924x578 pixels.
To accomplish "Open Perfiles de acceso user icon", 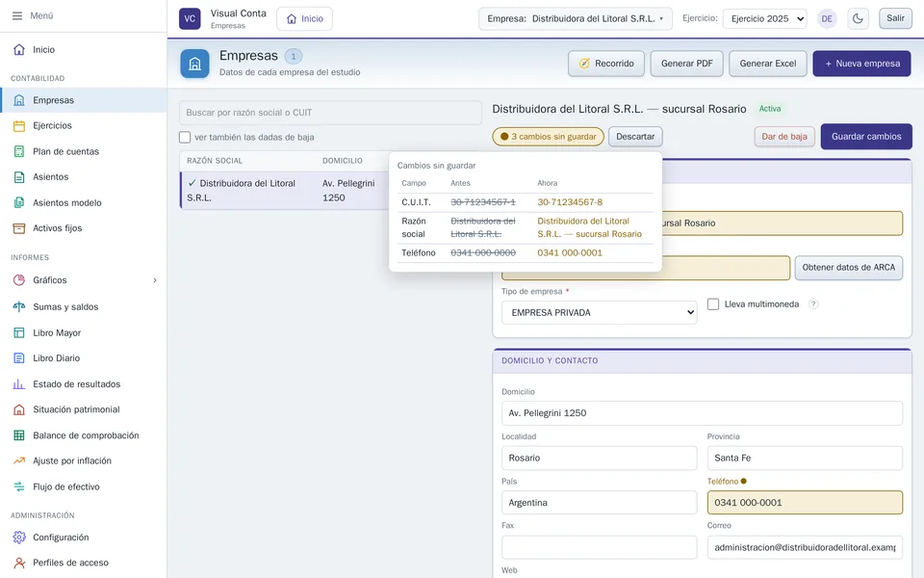I will tap(19, 563).
